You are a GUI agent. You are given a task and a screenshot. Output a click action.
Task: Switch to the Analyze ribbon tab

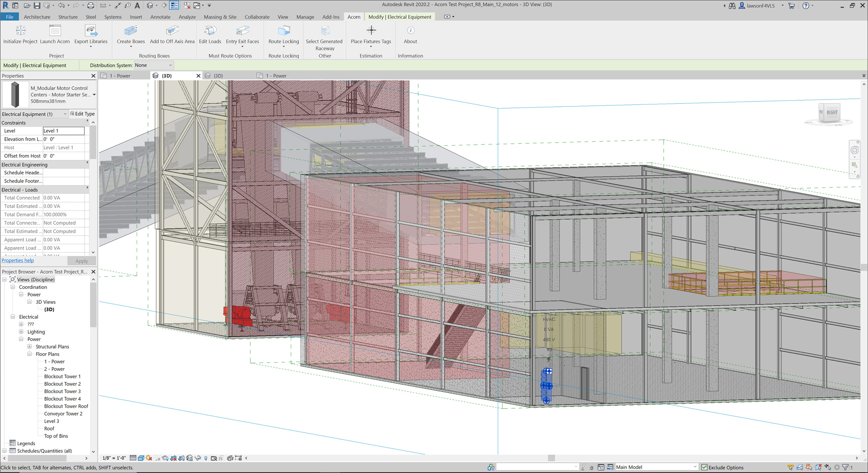pyautogui.click(x=187, y=17)
